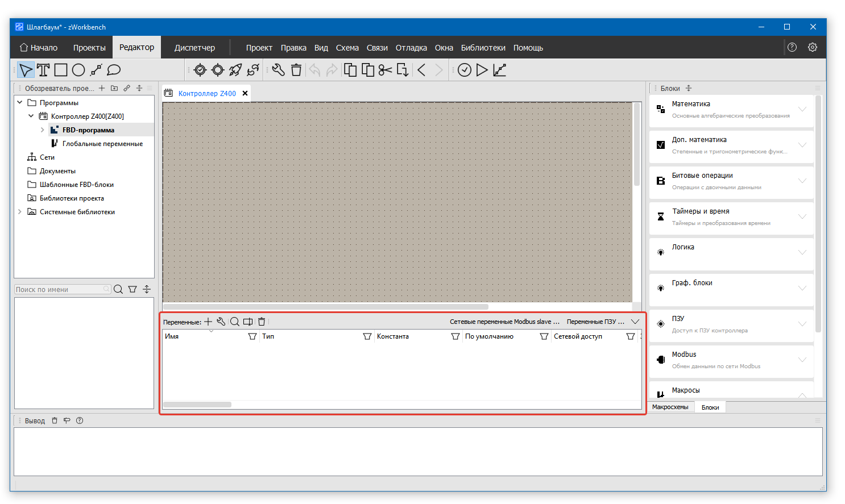Toggle filter on Тип column
The width and height of the screenshot is (845, 504).
[367, 336]
